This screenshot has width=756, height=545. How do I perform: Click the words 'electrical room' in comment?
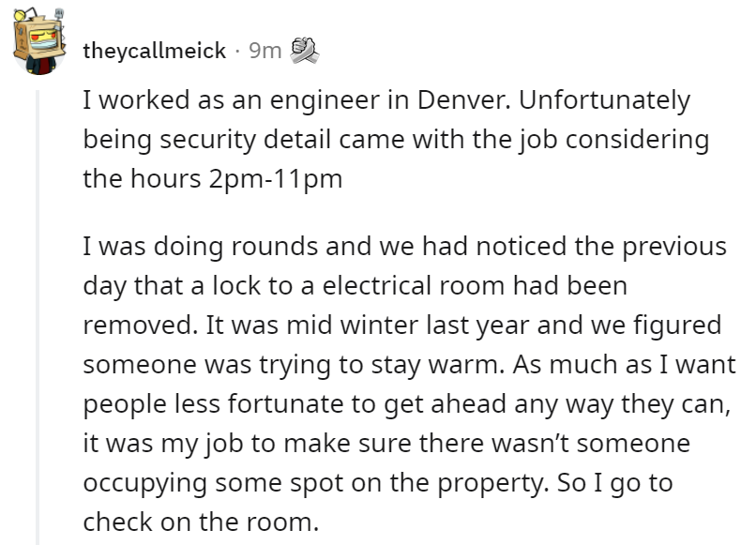(414, 285)
